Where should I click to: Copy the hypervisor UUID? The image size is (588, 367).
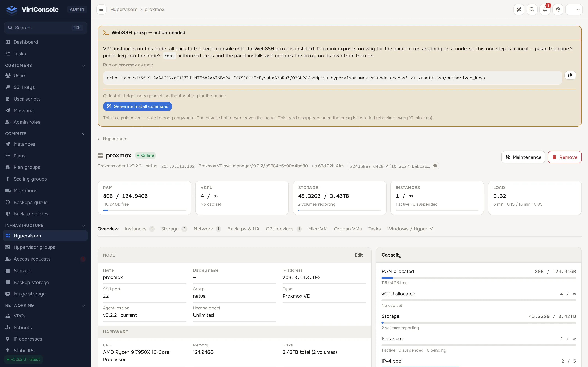tap(435, 166)
